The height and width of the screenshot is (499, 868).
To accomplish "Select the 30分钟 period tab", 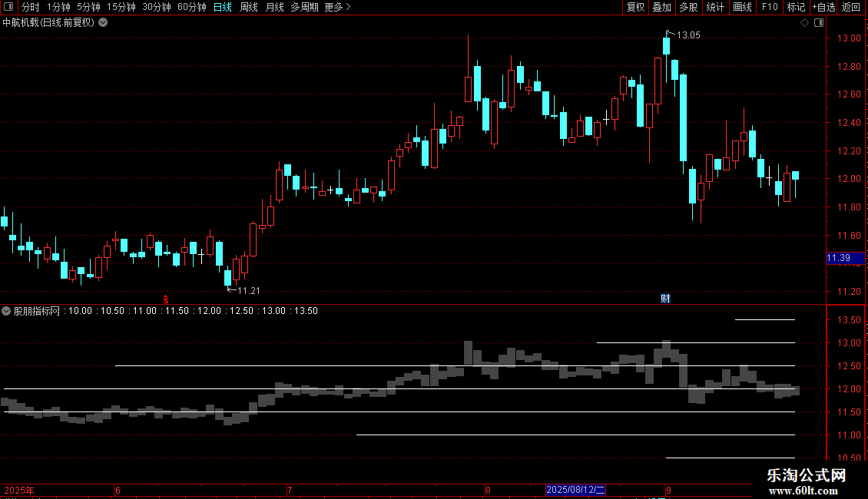I will pos(157,7).
